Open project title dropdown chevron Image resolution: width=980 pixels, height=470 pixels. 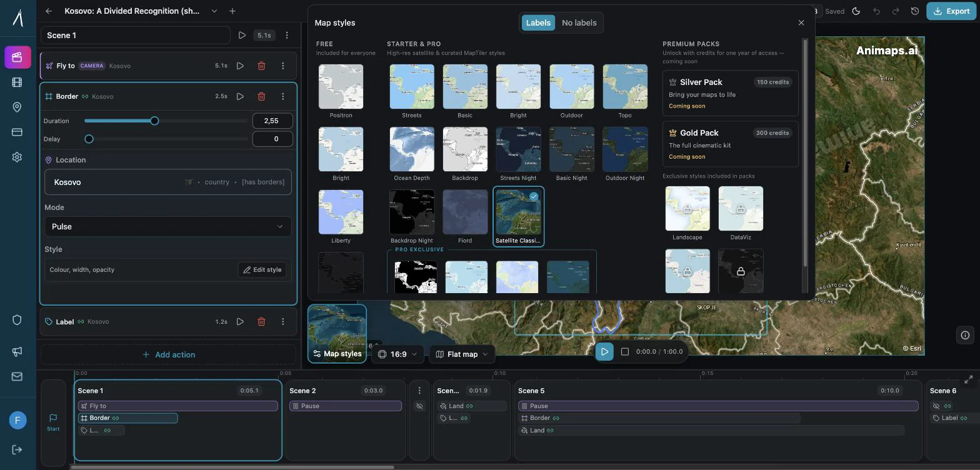214,11
